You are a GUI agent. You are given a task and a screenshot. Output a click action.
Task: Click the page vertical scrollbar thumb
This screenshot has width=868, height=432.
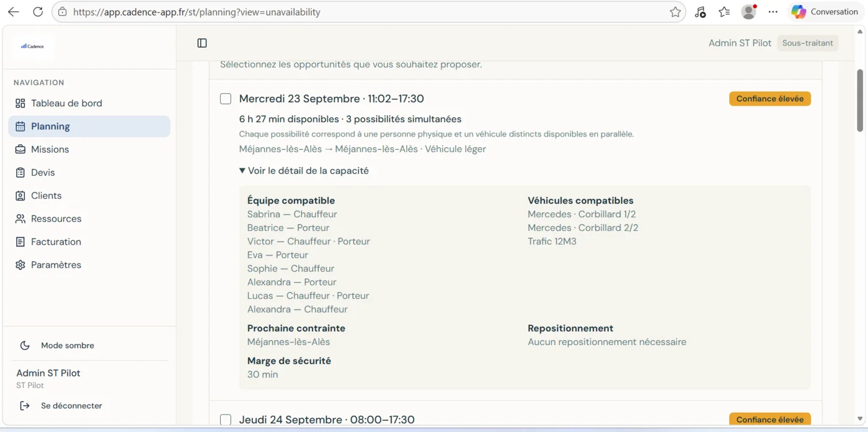(859, 100)
